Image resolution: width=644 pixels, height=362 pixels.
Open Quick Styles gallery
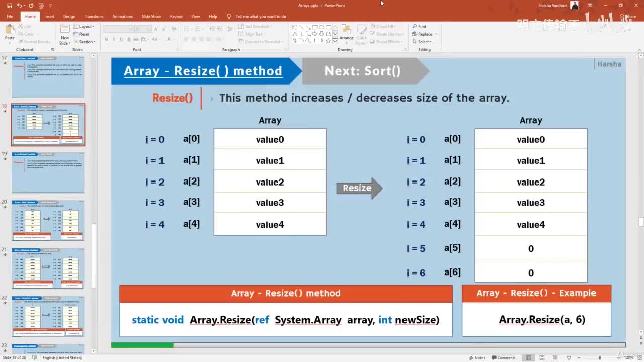[x=362, y=34]
